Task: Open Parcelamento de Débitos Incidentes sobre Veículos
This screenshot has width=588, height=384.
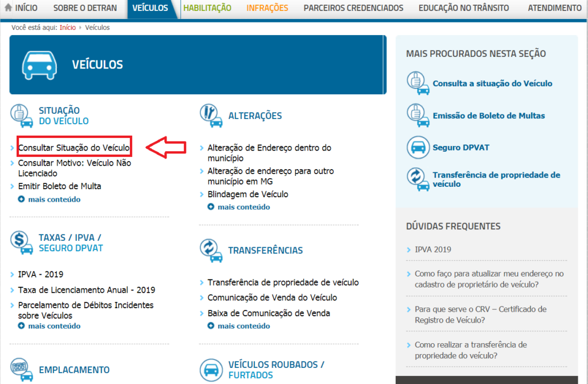Action: point(86,310)
